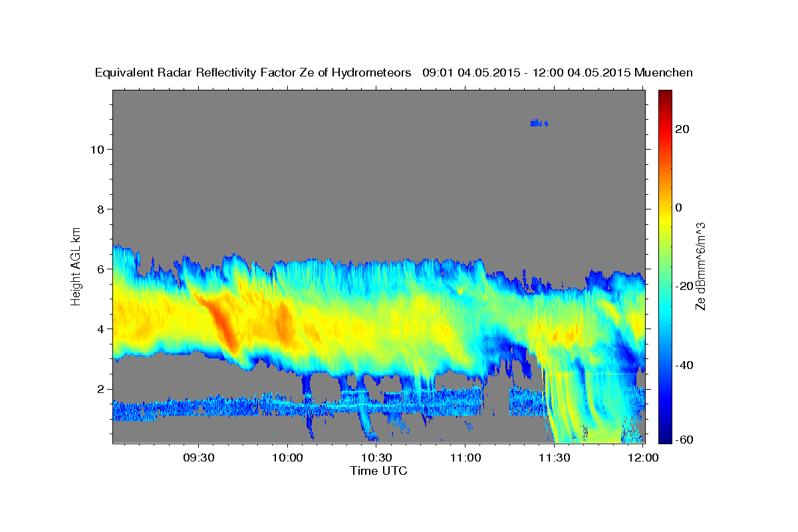Click the colorbar tick value '-40'
Viewport: 798px width, 532px height.
683,365
